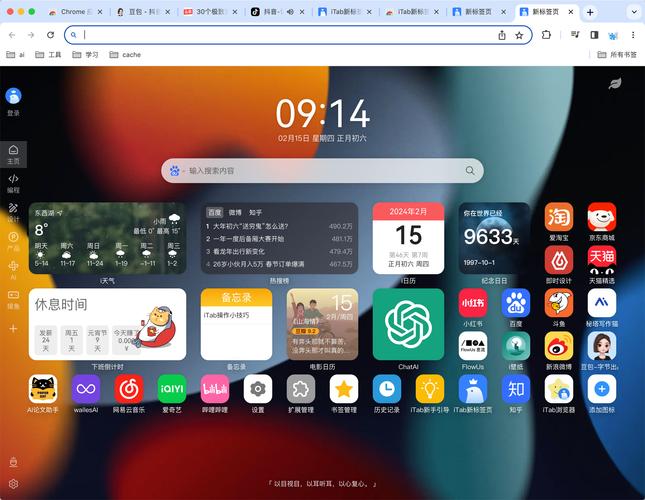The width and height of the screenshot is (645, 500).
Task: Open the 电影日历 movie widget
Action: pos(322,324)
